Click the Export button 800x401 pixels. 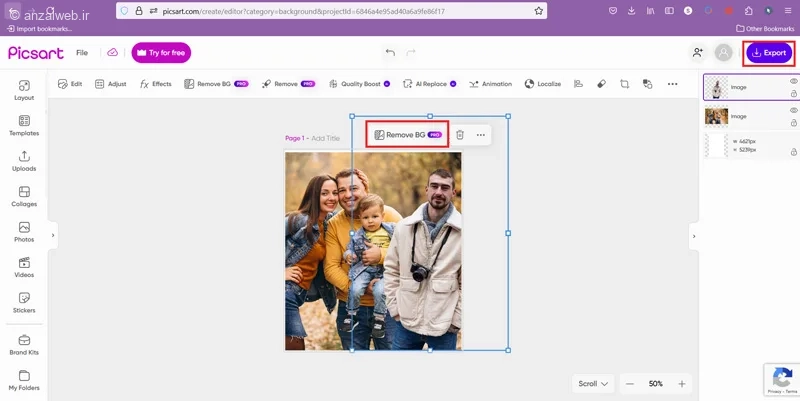(769, 53)
